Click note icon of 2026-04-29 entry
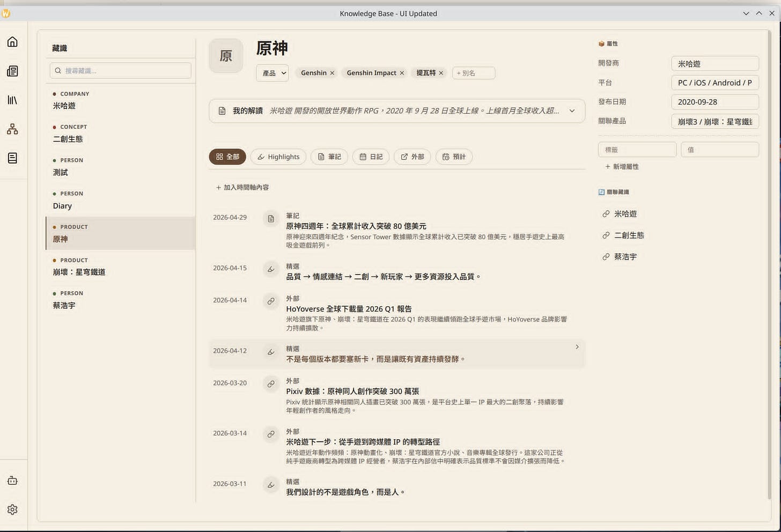The height and width of the screenshot is (532, 781). pos(271,219)
